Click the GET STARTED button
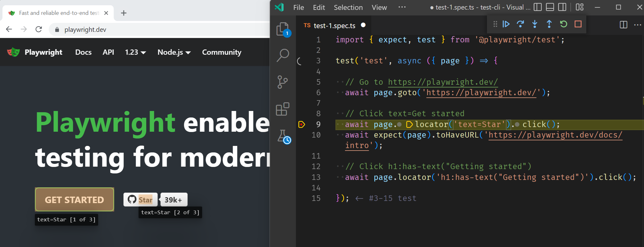 74,200
